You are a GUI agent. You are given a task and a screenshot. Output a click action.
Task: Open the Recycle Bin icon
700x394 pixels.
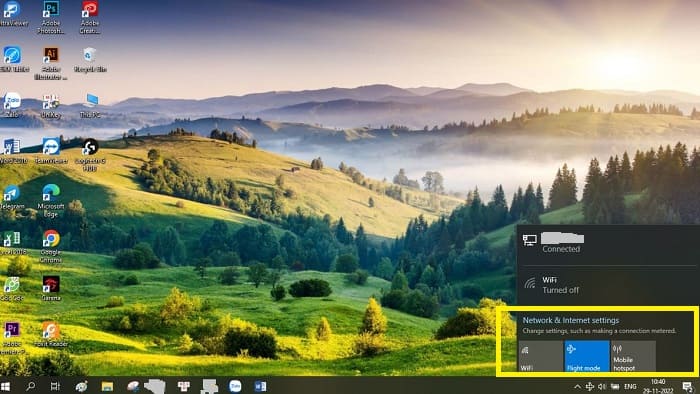(90, 60)
